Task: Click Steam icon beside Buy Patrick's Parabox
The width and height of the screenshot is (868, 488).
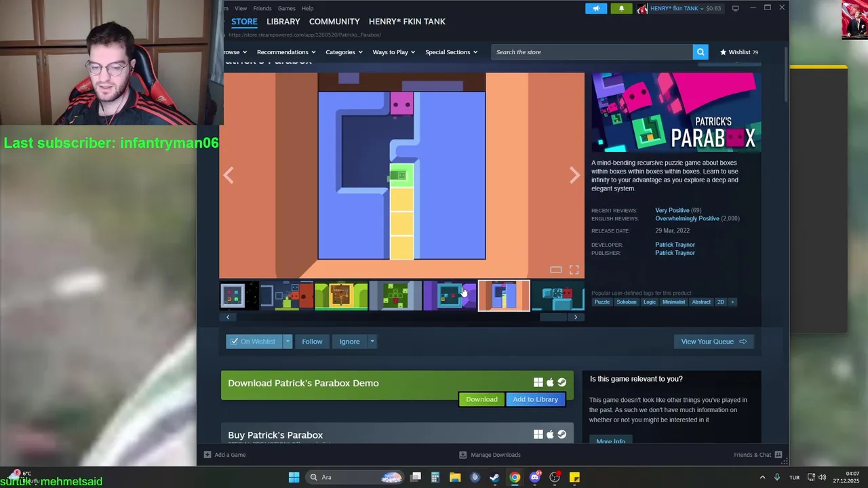Action: point(561,434)
